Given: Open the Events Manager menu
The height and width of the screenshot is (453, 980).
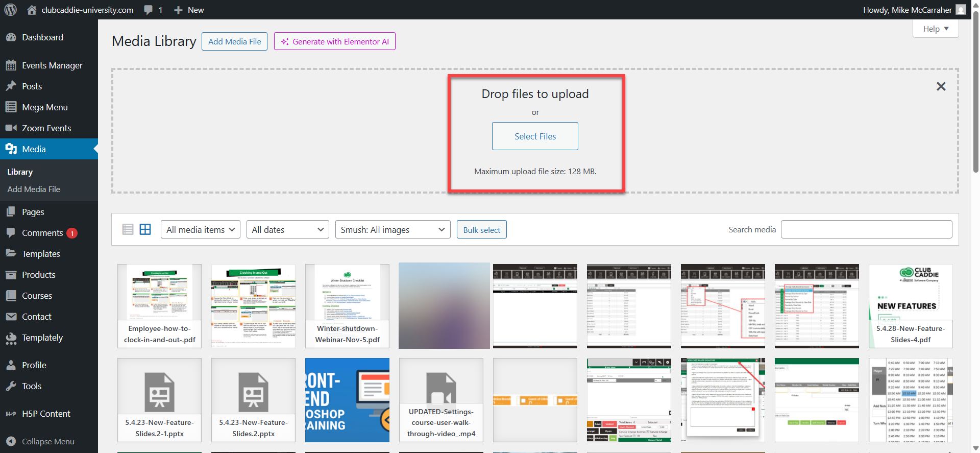Looking at the screenshot, I should click(52, 65).
